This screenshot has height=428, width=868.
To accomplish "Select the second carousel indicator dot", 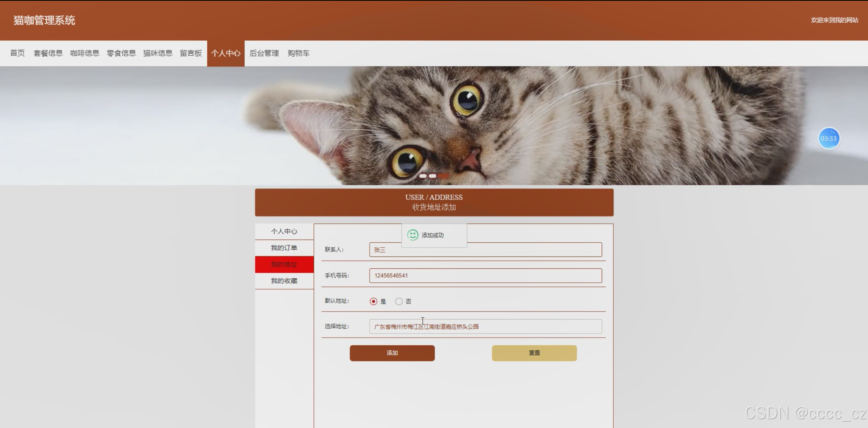I will coord(433,176).
